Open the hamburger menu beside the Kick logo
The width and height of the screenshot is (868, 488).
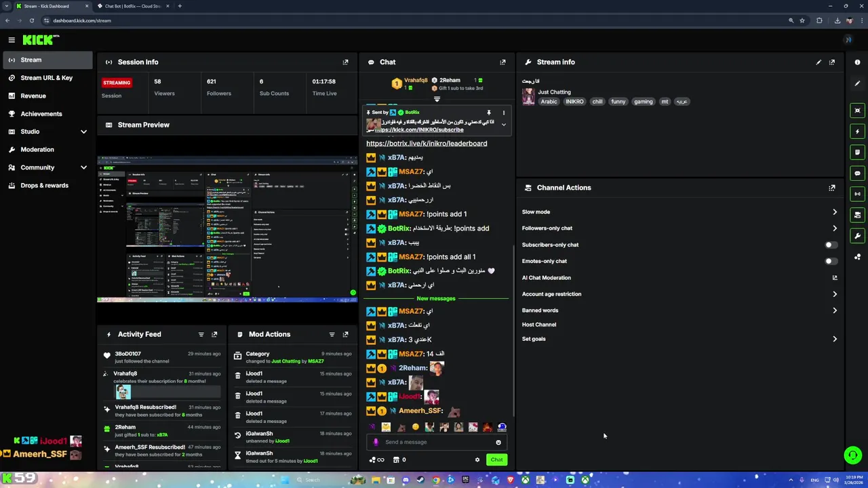(x=12, y=40)
